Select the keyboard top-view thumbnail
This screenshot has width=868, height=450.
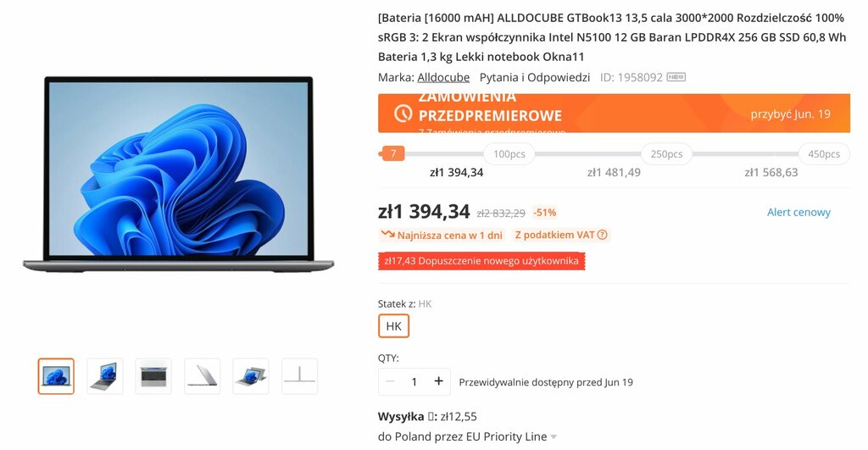tap(153, 376)
